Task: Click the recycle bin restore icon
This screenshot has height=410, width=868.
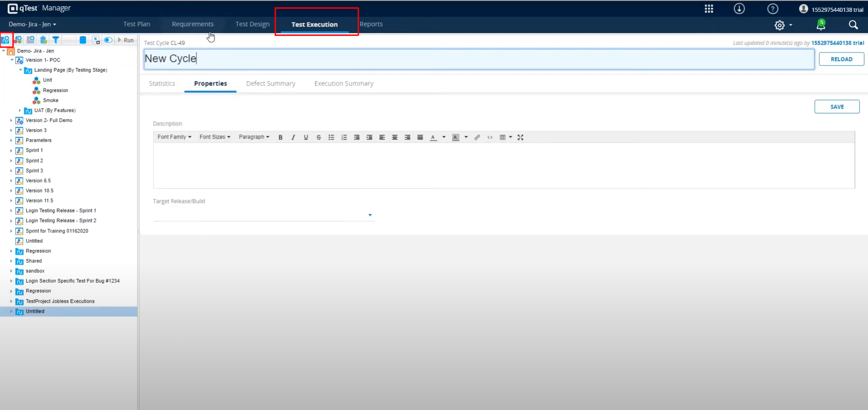Action: [43, 40]
